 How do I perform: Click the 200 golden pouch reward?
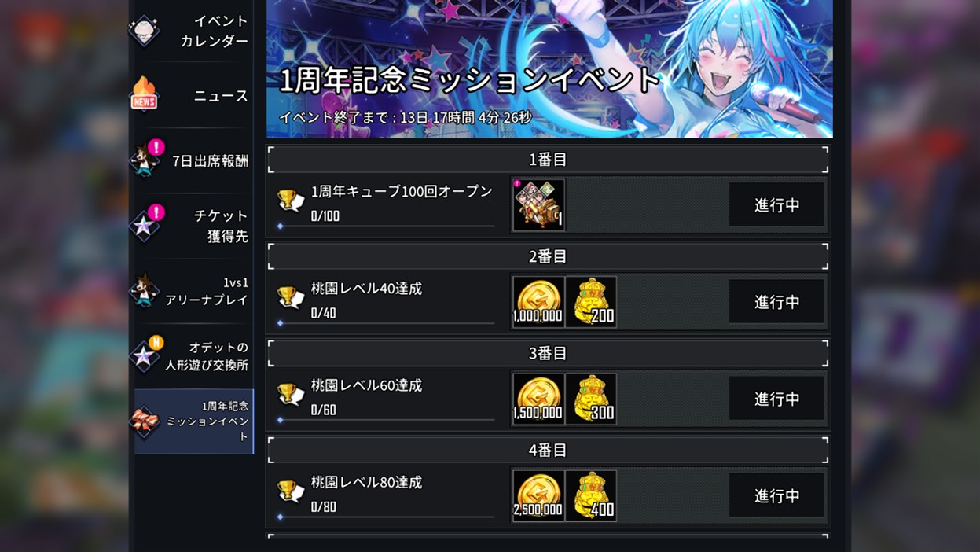point(591,302)
